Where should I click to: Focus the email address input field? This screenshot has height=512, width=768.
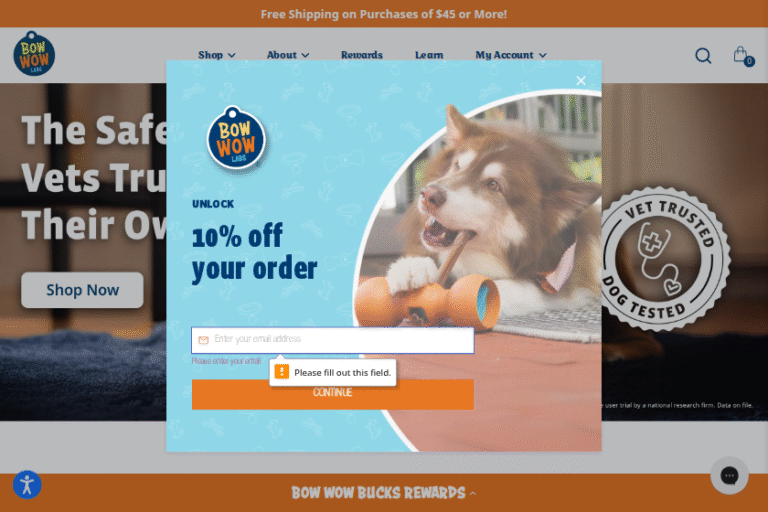[333, 340]
